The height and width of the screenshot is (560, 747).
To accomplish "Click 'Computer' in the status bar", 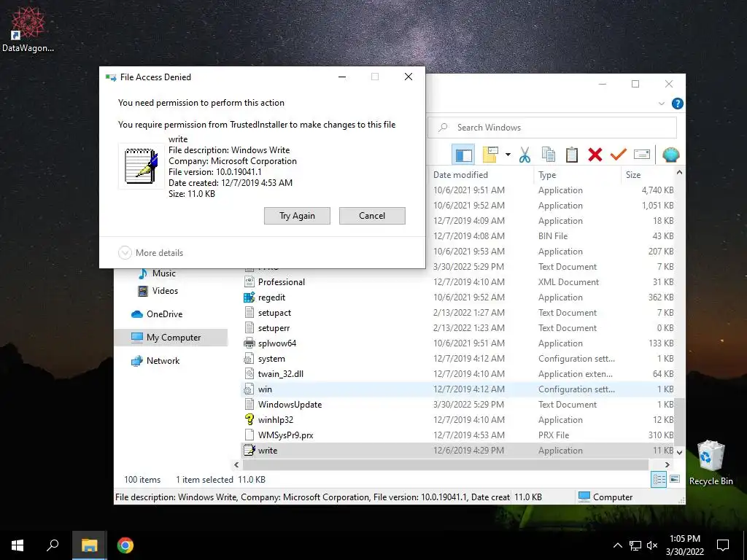I will (x=613, y=497).
